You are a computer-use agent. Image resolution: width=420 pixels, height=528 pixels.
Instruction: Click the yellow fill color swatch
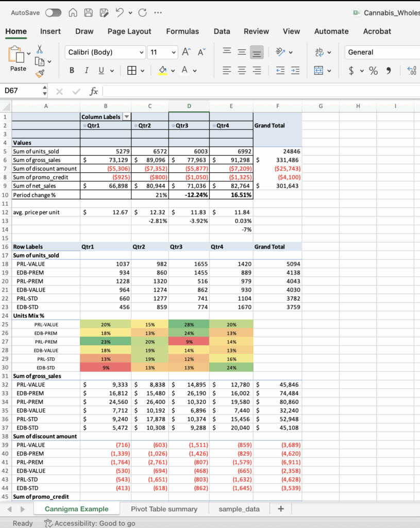pyautogui.click(x=162, y=71)
